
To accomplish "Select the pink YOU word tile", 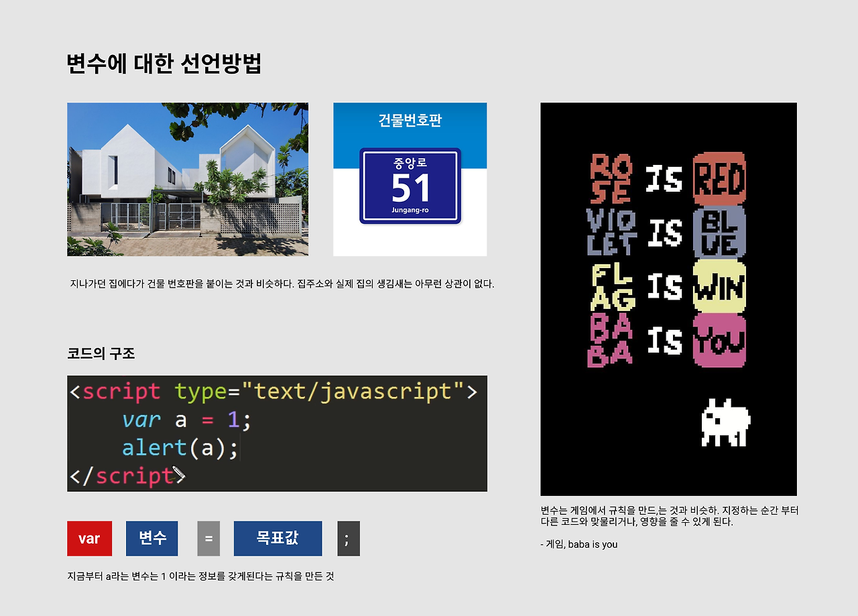I will tap(719, 341).
